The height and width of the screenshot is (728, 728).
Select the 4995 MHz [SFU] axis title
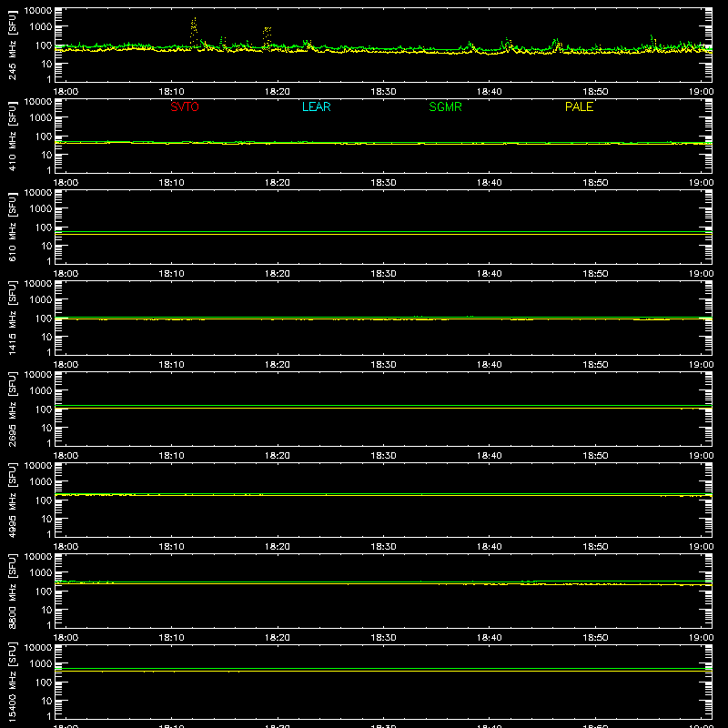pyautogui.click(x=13, y=500)
